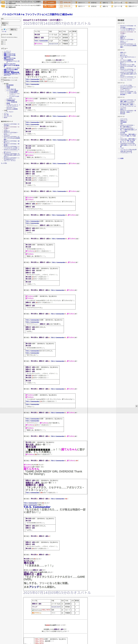Open 天使ググリフ in update history
The width and height of the screenshot is (138, 644).
point(124,121)
